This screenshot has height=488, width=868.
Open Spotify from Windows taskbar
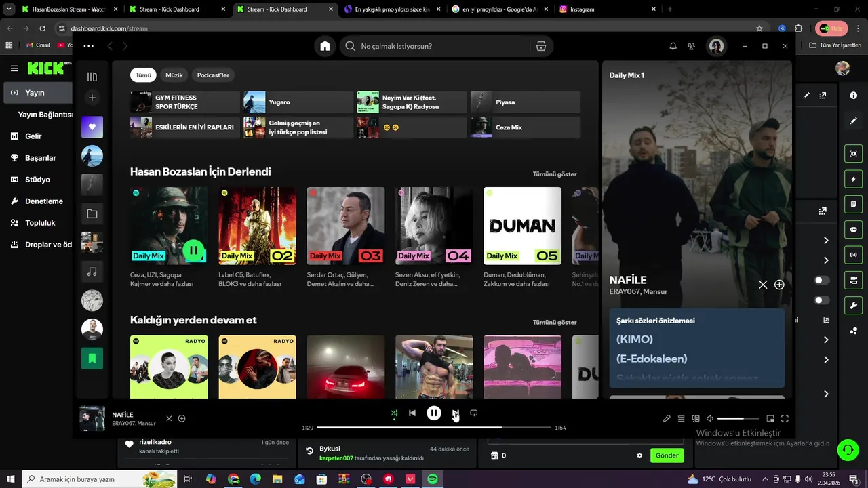(433, 479)
